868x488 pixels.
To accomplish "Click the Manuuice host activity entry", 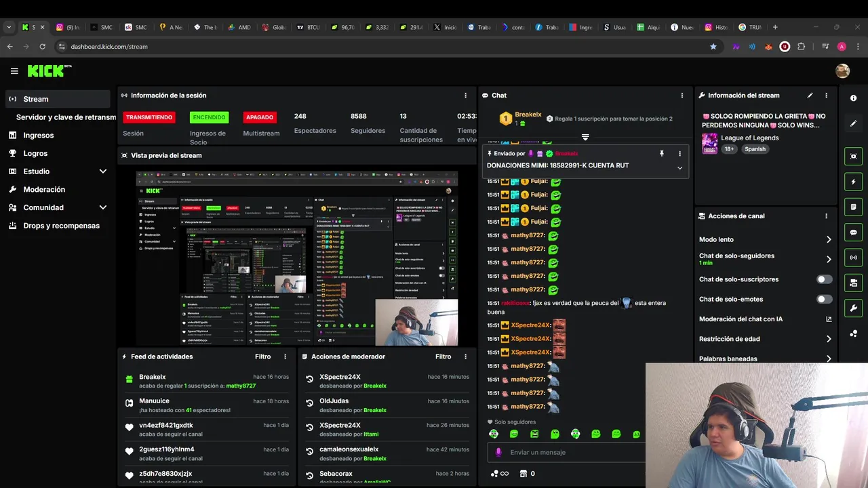I will [x=208, y=405].
